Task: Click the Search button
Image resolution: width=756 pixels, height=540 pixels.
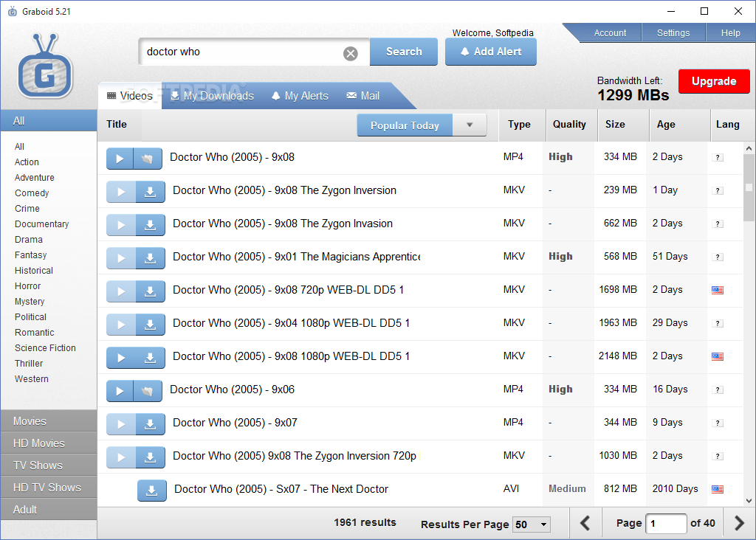Action: pyautogui.click(x=404, y=52)
